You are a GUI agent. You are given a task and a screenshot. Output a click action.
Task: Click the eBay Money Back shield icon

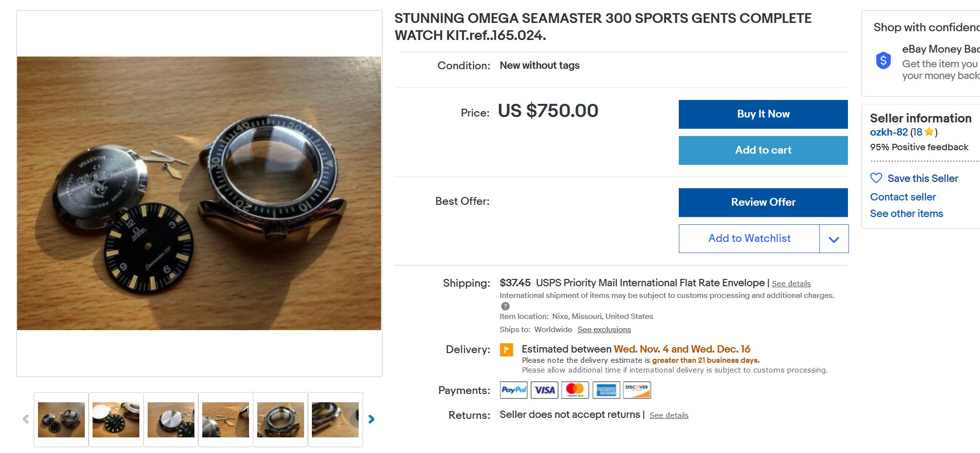pos(883,61)
